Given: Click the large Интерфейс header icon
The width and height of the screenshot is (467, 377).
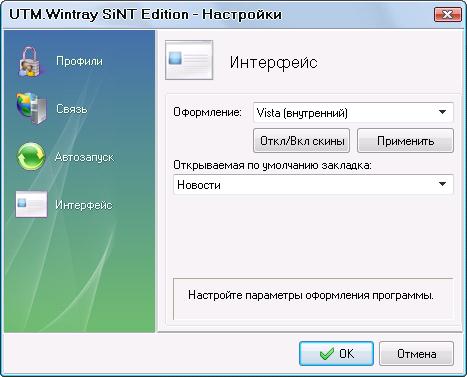Looking at the screenshot, I should pyautogui.click(x=189, y=60).
